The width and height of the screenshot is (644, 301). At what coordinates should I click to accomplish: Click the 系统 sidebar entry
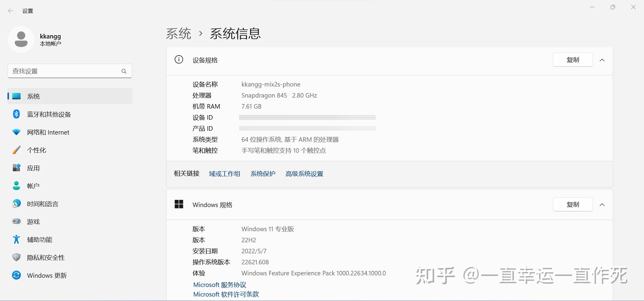pos(34,96)
